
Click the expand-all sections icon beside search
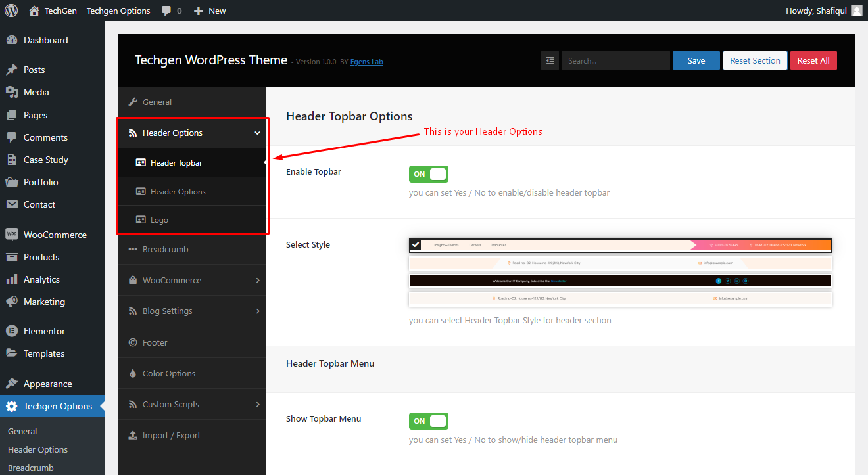pyautogui.click(x=550, y=60)
